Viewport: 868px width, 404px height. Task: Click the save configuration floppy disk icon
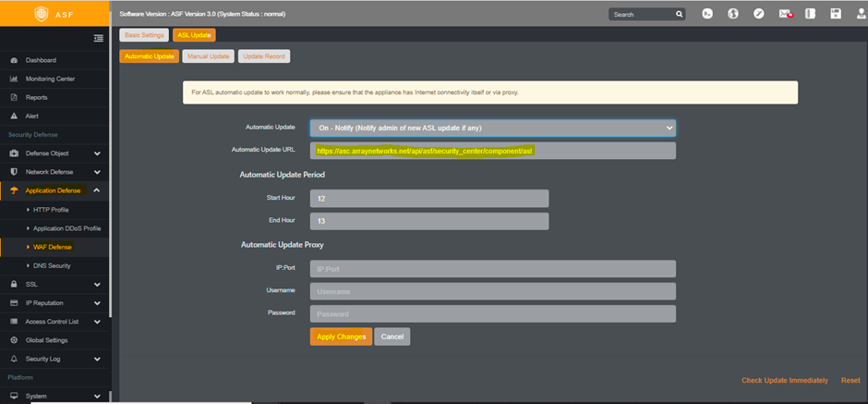tap(836, 14)
